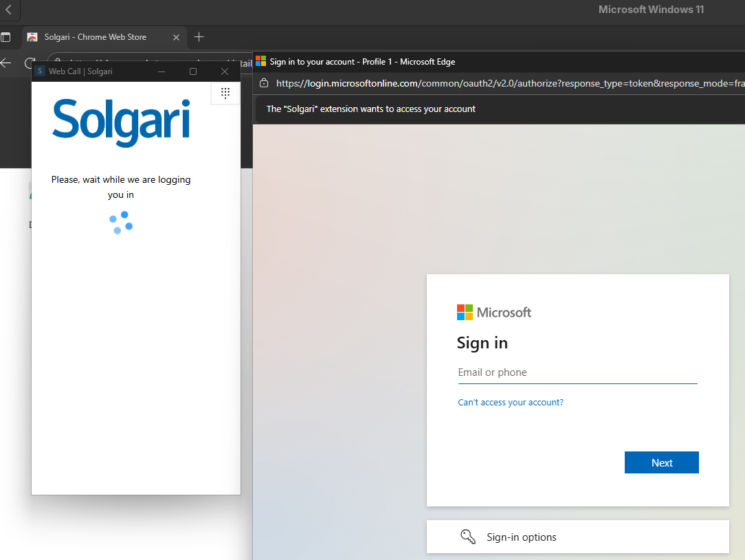Click the tab actions menu icon
This screenshot has width=745, height=560.
point(5,37)
